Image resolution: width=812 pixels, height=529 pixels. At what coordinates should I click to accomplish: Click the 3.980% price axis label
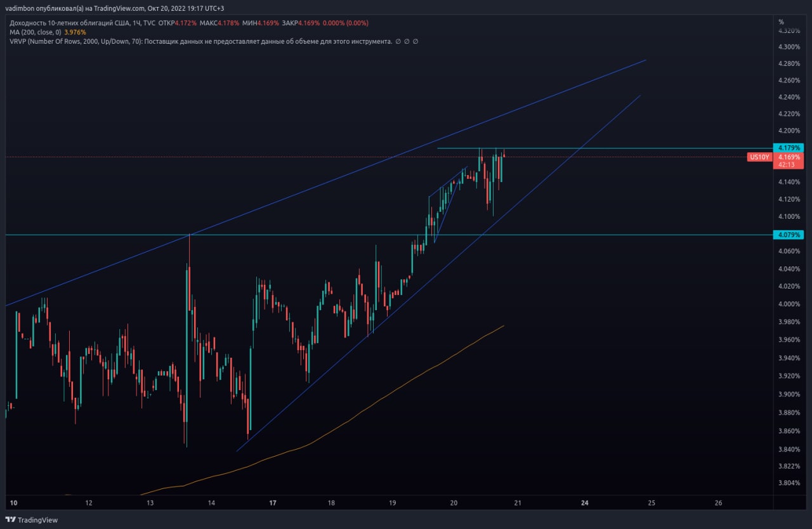click(789, 322)
